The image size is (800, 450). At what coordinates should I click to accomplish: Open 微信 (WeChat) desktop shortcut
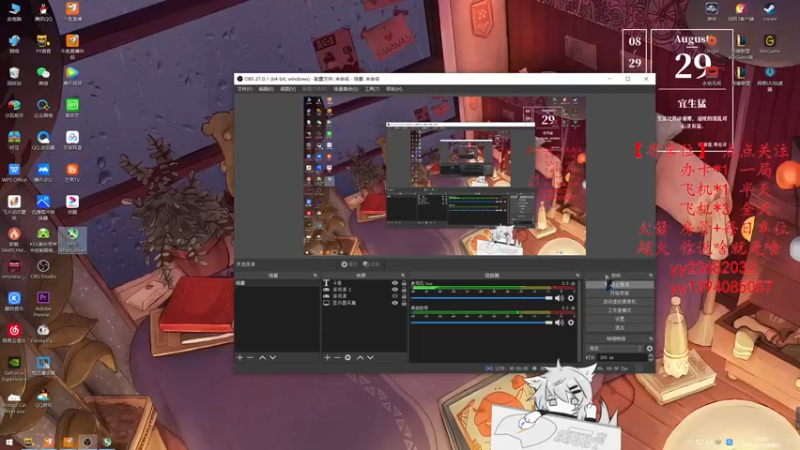(43, 77)
